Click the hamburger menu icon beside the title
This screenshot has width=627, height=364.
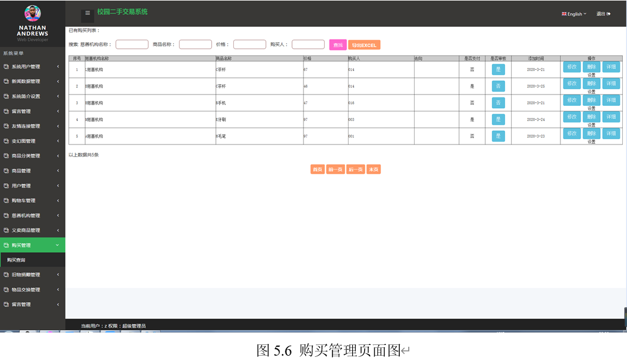click(x=87, y=12)
